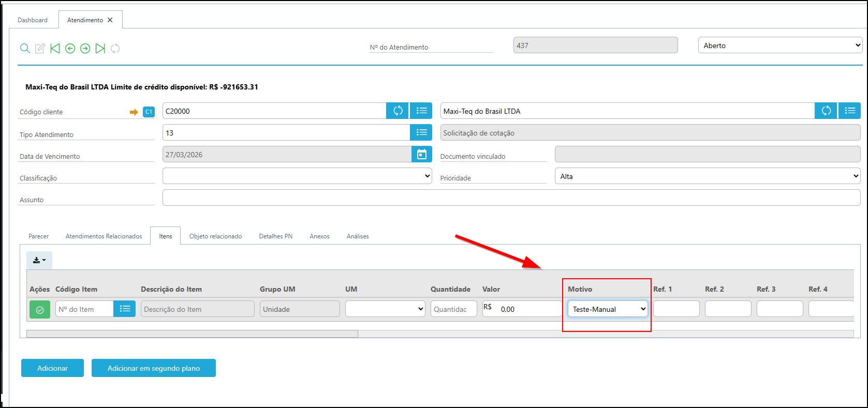
Task: Open list lookup for Tipo Atendimento
Action: pos(421,132)
